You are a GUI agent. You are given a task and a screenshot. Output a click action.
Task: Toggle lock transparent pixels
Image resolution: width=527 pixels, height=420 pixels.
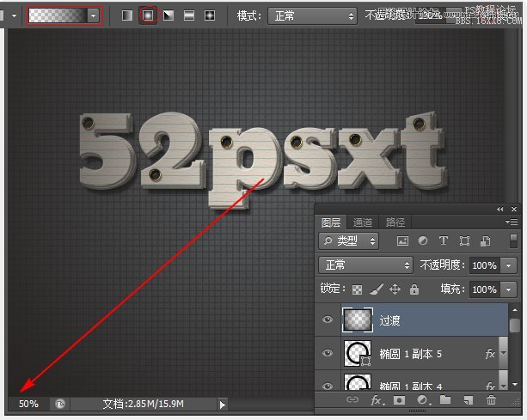pos(357,289)
